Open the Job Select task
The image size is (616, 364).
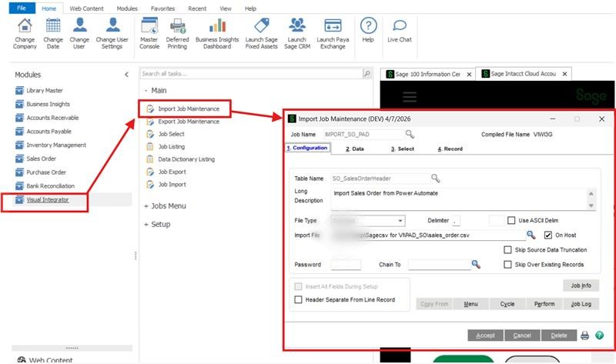[171, 135]
